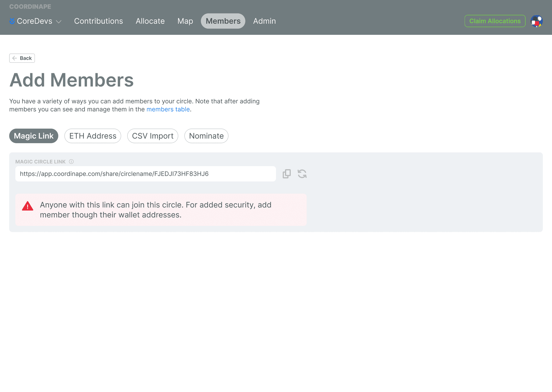Click the CoreDevs circle logo icon

[12, 21]
